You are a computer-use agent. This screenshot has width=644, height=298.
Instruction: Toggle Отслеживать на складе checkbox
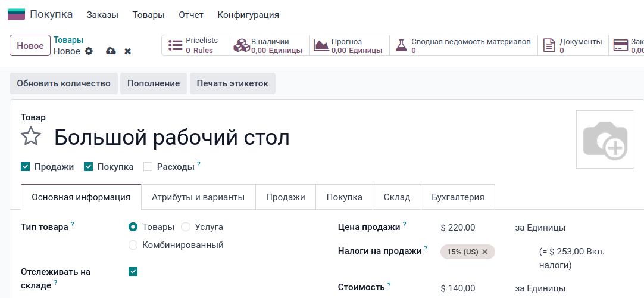pyautogui.click(x=133, y=272)
